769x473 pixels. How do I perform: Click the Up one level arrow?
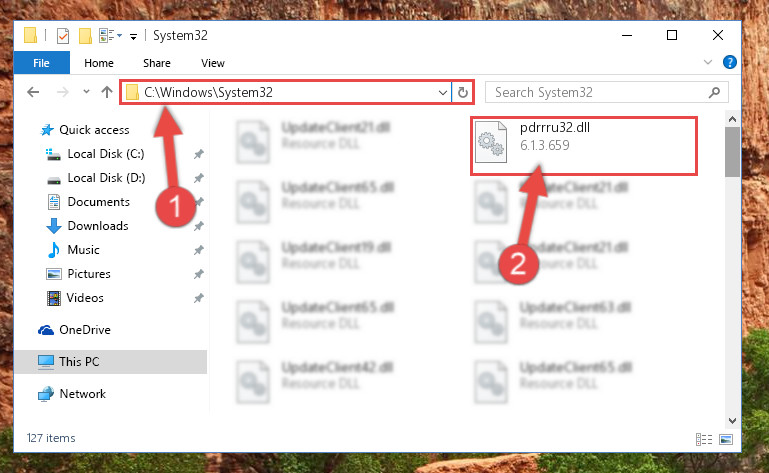click(x=106, y=92)
